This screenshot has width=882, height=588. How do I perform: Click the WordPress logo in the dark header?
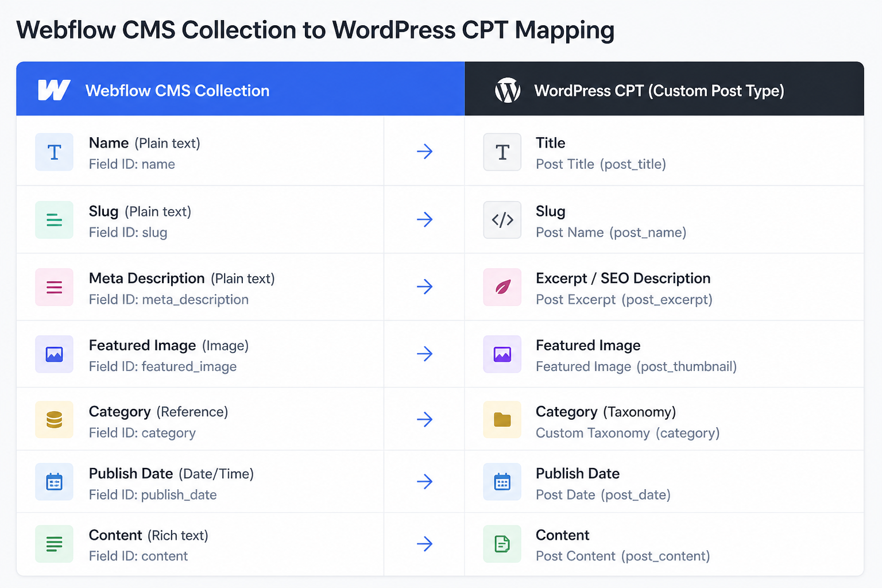508,90
